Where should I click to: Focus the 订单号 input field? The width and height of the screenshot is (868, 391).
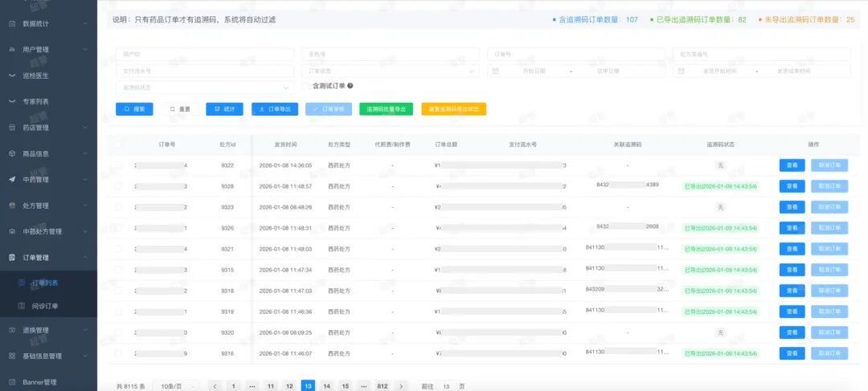click(576, 55)
